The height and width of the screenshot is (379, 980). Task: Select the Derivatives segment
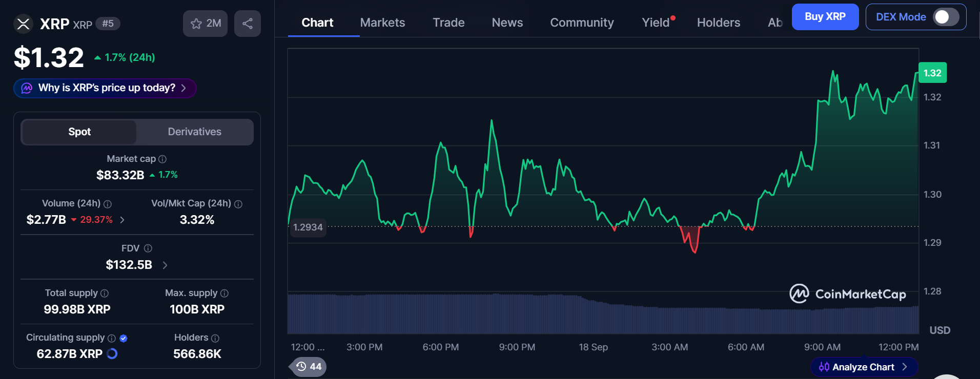[x=195, y=132]
